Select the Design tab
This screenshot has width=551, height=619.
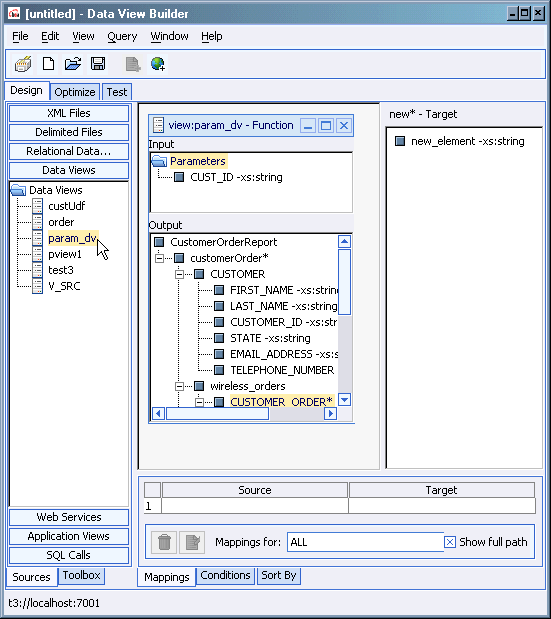(26, 90)
